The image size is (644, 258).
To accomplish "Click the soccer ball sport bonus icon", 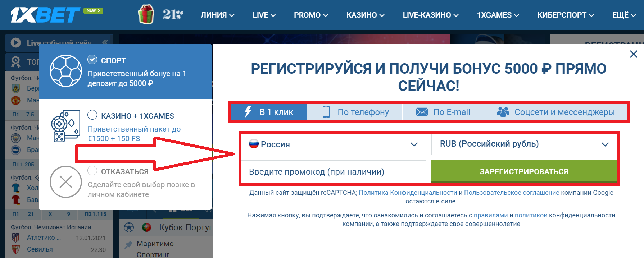I will tap(66, 71).
